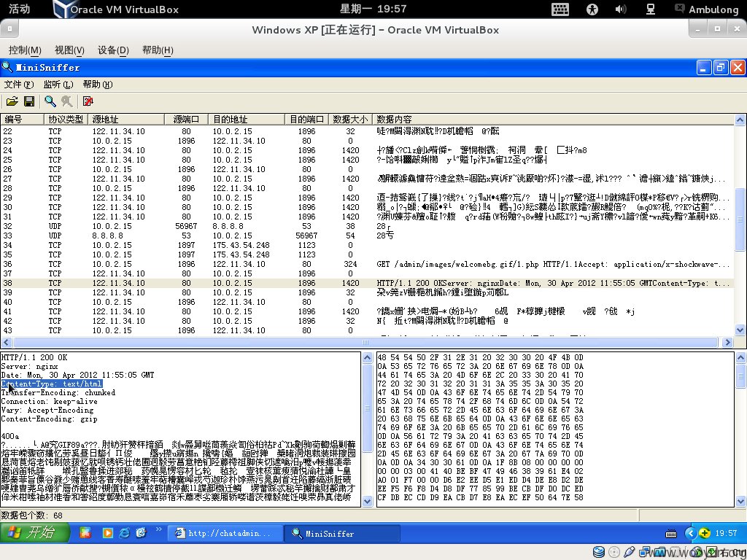Click the tray keyboard language bar icon
This screenshot has width=747, height=560.
coord(671,534)
